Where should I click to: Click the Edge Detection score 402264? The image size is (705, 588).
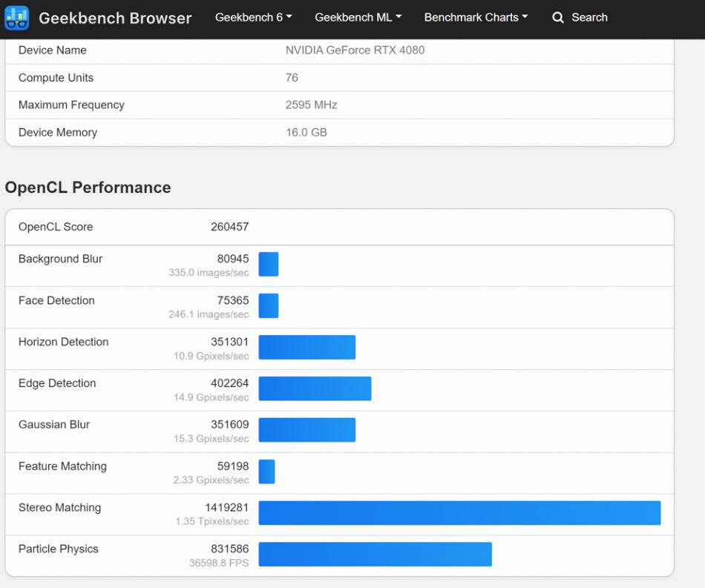(x=230, y=383)
